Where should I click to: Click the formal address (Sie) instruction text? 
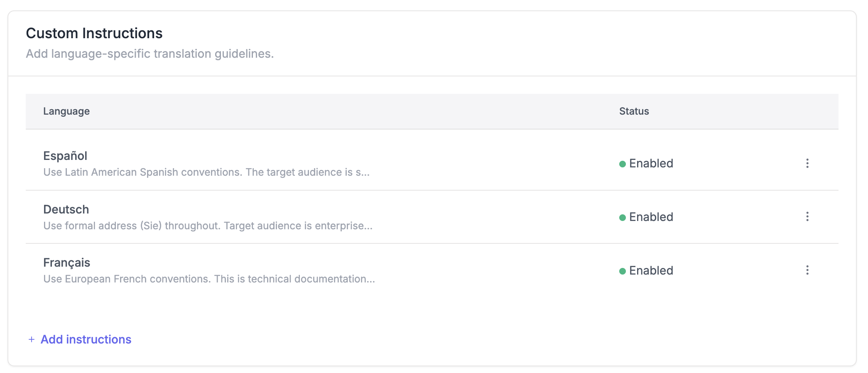[x=208, y=226]
